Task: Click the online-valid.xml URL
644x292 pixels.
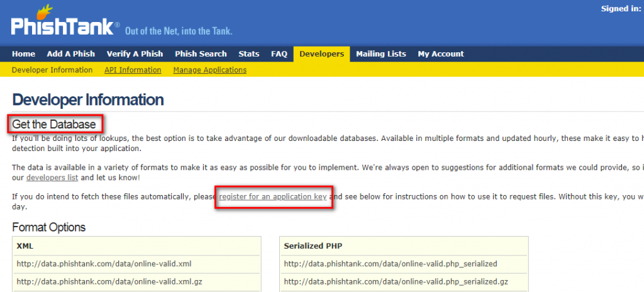Action: [104, 264]
